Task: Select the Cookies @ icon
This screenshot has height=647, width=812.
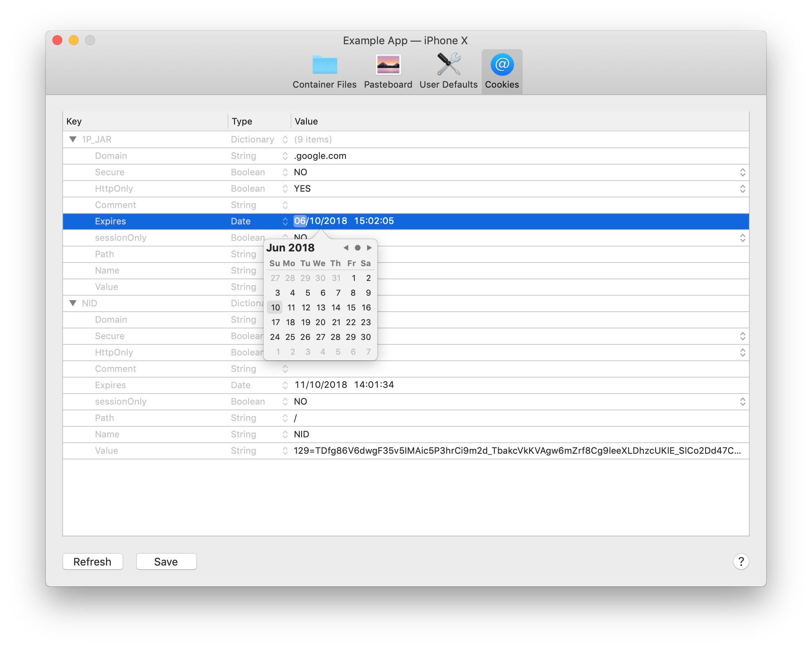Action: click(x=502, y=66)
